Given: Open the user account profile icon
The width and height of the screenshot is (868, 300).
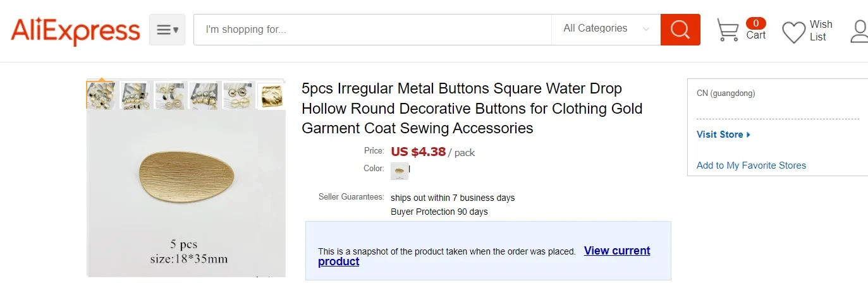Looking at the screenshot, I should click(x=859, y=31).
